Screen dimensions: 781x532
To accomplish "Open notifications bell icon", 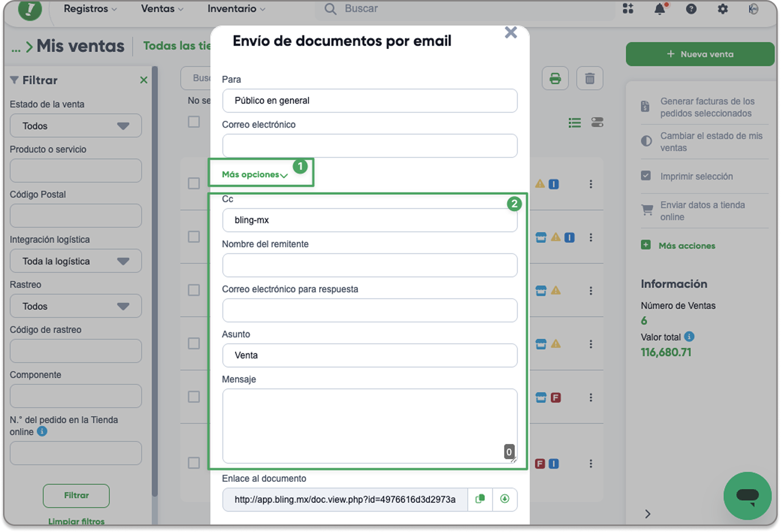I will pyautogui.click(x=660, y=9).
